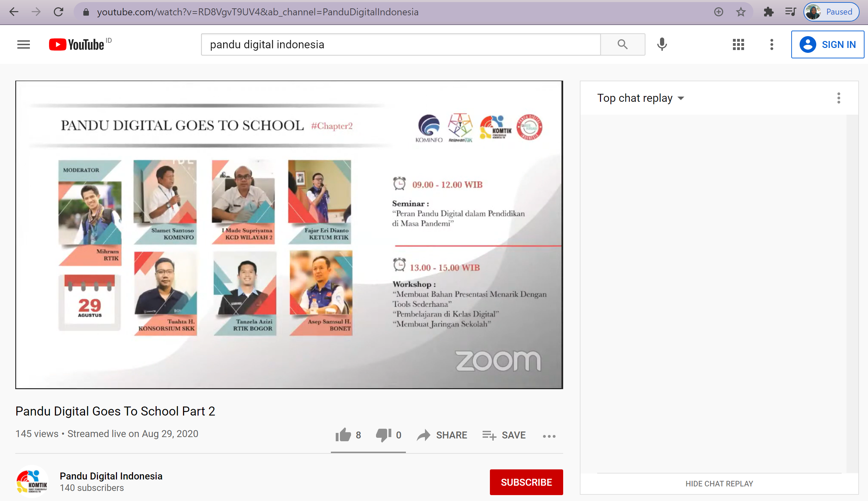
Task: Click HIDE CHAT REPLAY link
Action: [x=719, y=484]
